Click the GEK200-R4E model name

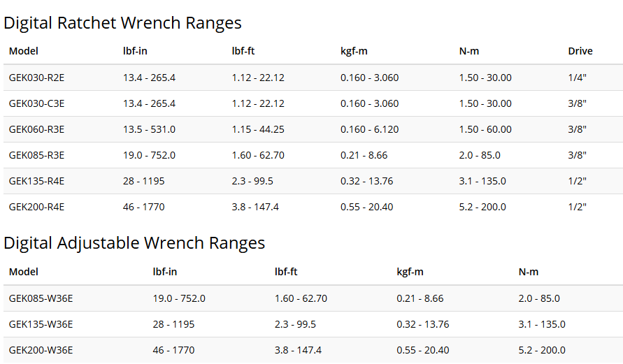coord(36,207)
